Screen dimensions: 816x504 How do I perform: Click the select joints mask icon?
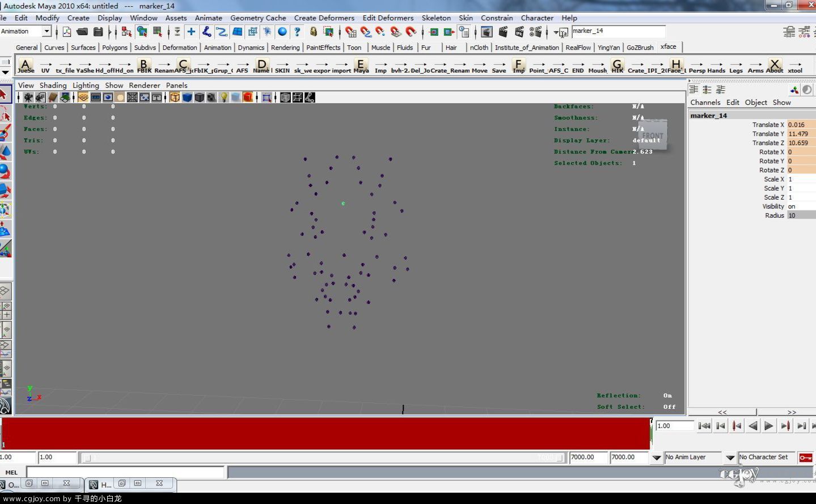(206, 32)
